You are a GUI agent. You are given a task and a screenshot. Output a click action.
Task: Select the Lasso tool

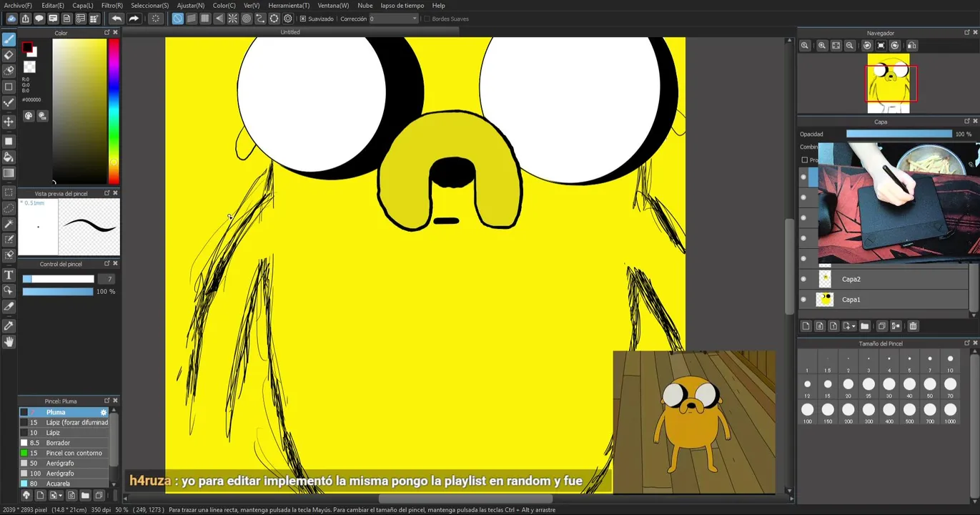click(x=9, y=209)
